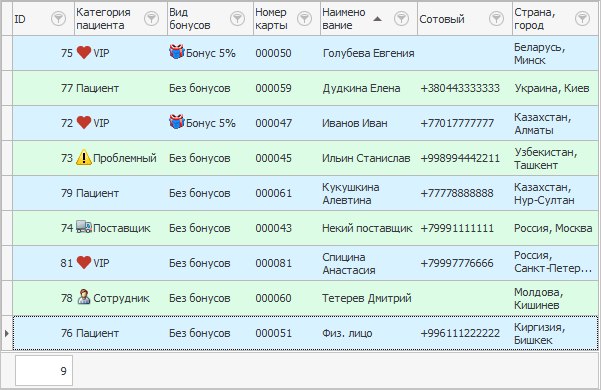The width and height of the screenshot is (601, 390).
Task: Click phone number +996111222222
Action: tap(460, 333)
